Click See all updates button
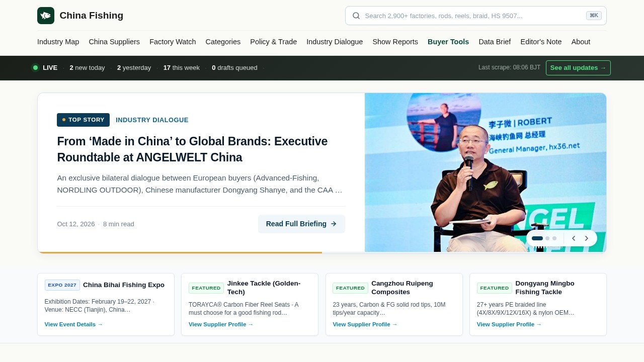644x362 pixels. pos(578,68)
